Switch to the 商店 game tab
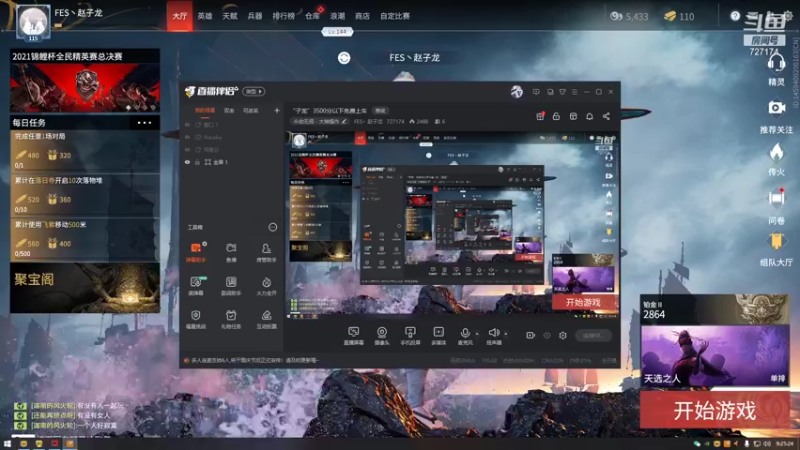 (362, 16)
